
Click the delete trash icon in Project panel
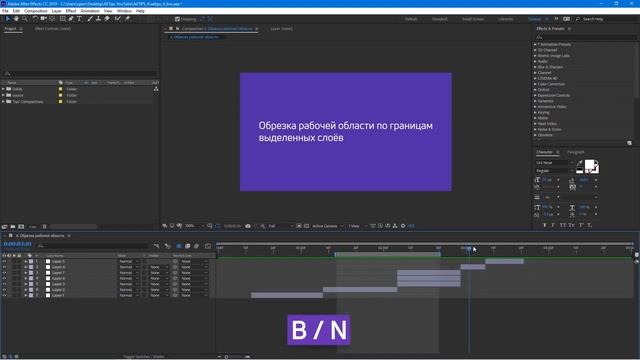(44, 227)
